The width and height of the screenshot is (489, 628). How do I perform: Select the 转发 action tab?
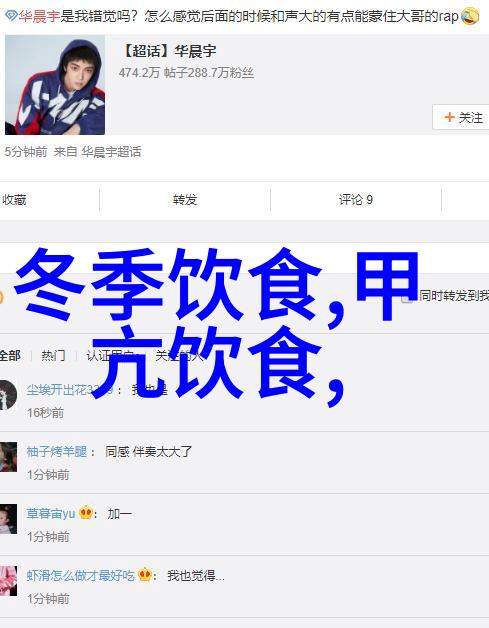click(x=185, y=199)
